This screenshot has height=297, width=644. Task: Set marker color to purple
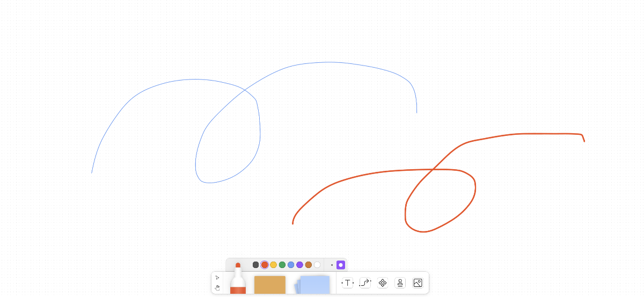click(299, 265)
